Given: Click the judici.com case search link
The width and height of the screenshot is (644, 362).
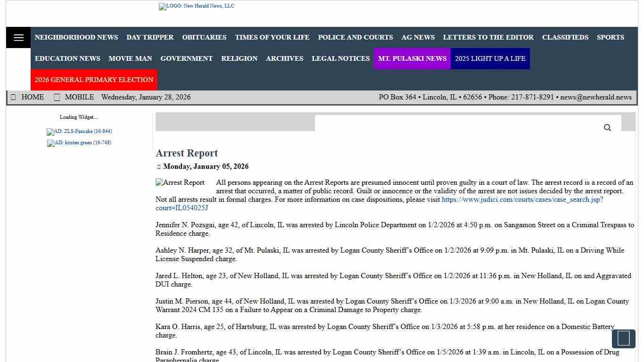Looking at the screenshot, I should 522,199.
